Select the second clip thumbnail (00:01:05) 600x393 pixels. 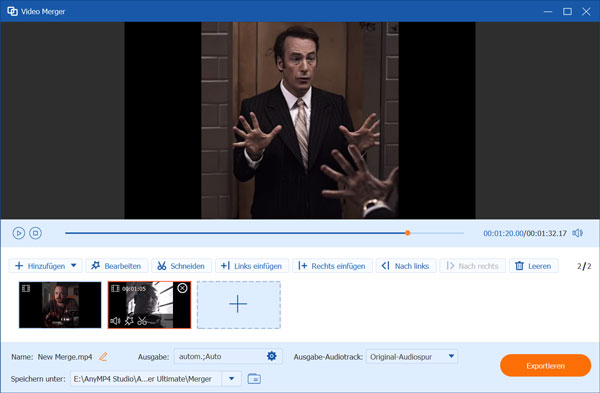(x=149, y=305)
